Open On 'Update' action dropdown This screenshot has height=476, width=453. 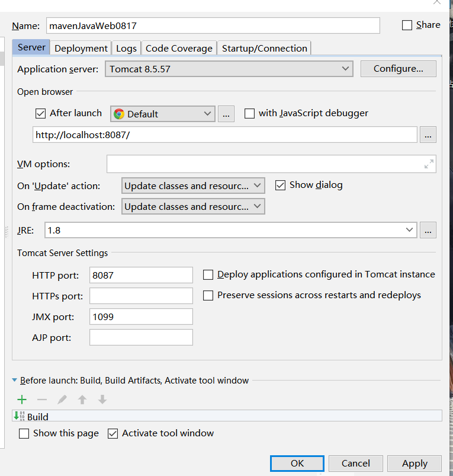click(x=193, y=186)
